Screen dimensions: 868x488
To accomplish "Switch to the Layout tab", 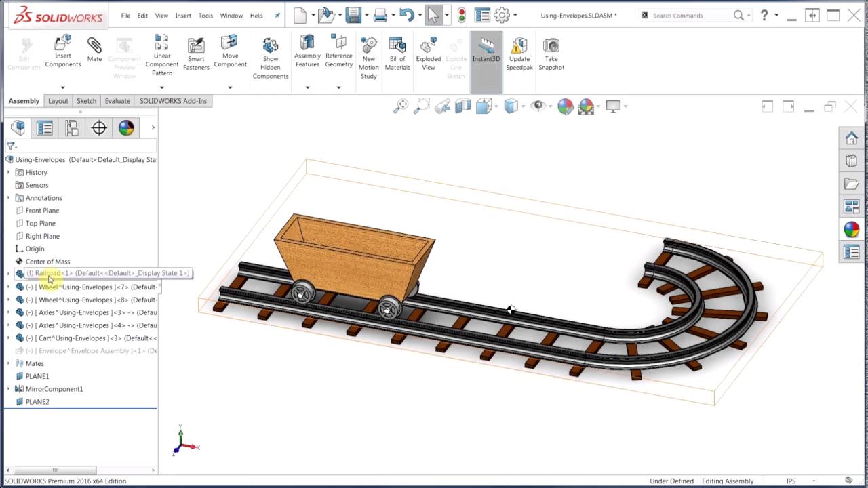I will 58,101.
